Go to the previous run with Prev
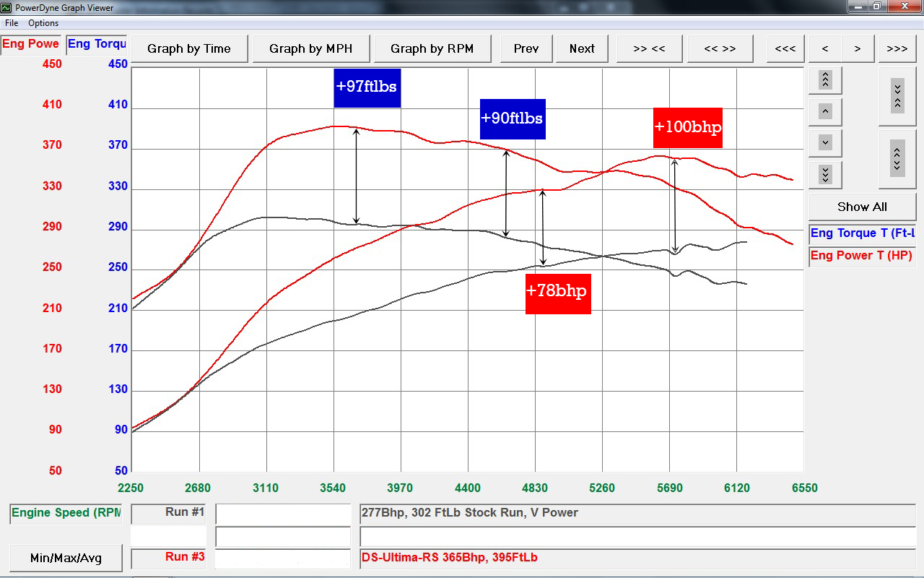The image size is (924, 578). tap(526, 48)
